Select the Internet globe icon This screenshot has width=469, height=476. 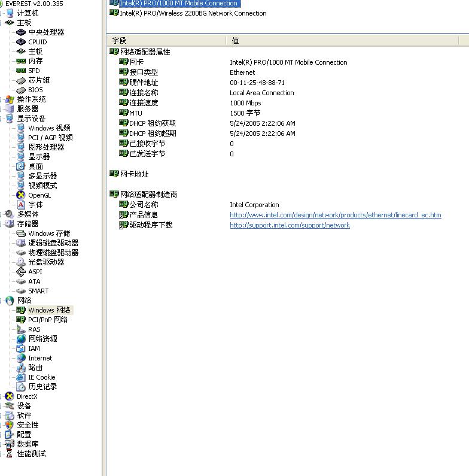pyautogui.click(x=20, y=358)
